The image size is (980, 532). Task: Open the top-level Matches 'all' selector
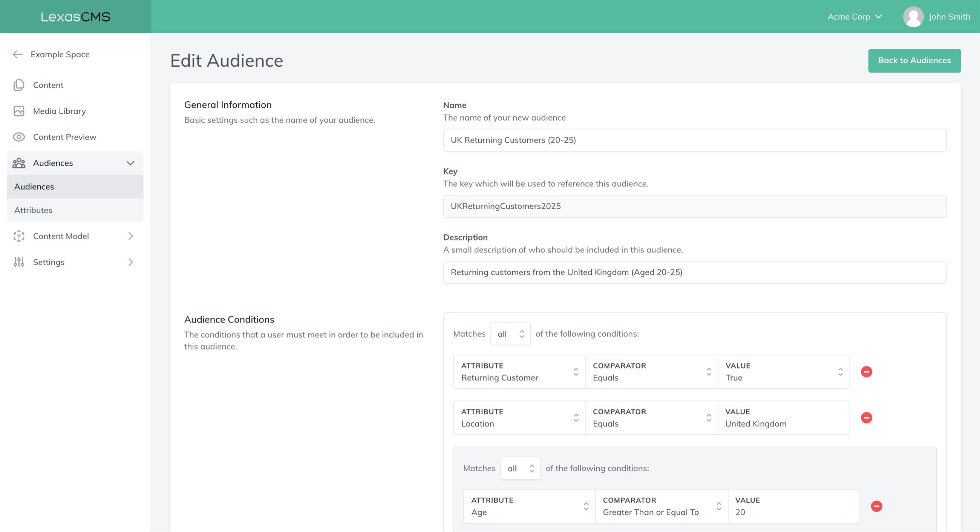tap(510, 334)
